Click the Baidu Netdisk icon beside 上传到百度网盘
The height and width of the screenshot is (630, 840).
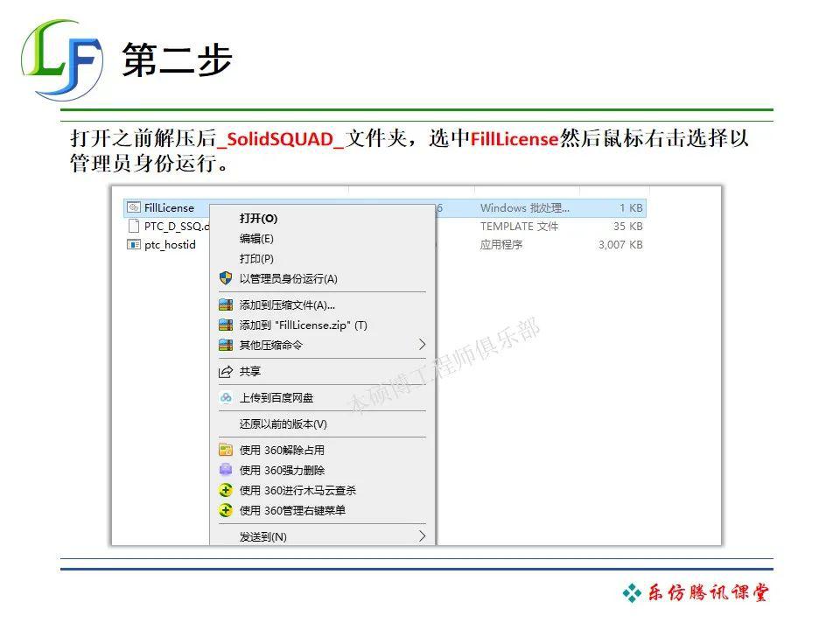[224, 397]
